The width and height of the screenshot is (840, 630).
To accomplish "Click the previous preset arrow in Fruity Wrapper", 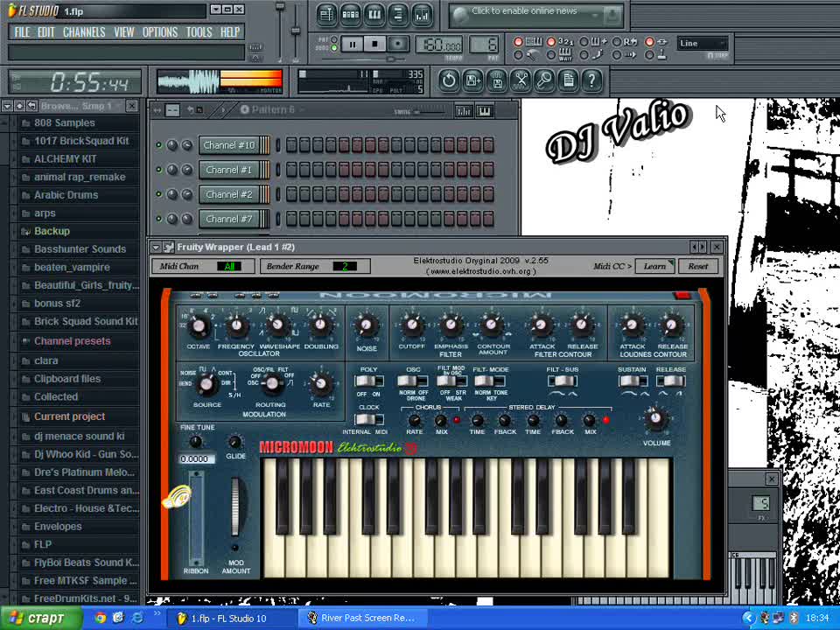I will [x=695, y=247].
